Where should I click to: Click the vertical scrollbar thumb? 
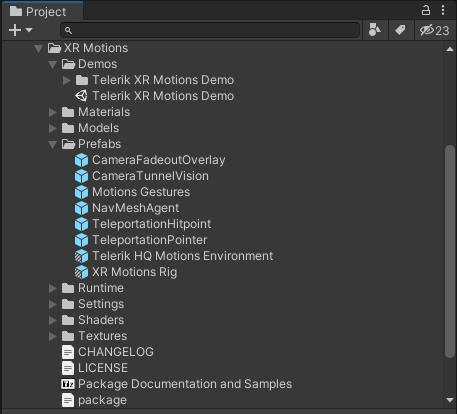point(450,252)
